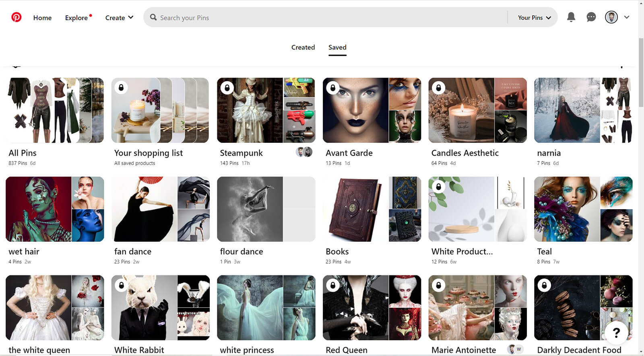644x356 pixels.
Task: Open the flour dance board thumbnail
Action: [x=266, y=209]
